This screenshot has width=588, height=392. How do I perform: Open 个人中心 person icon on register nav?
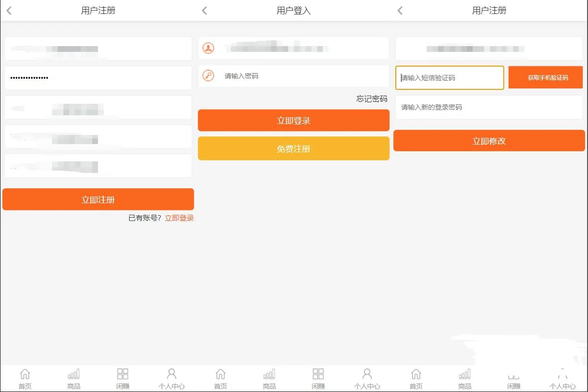171,378
